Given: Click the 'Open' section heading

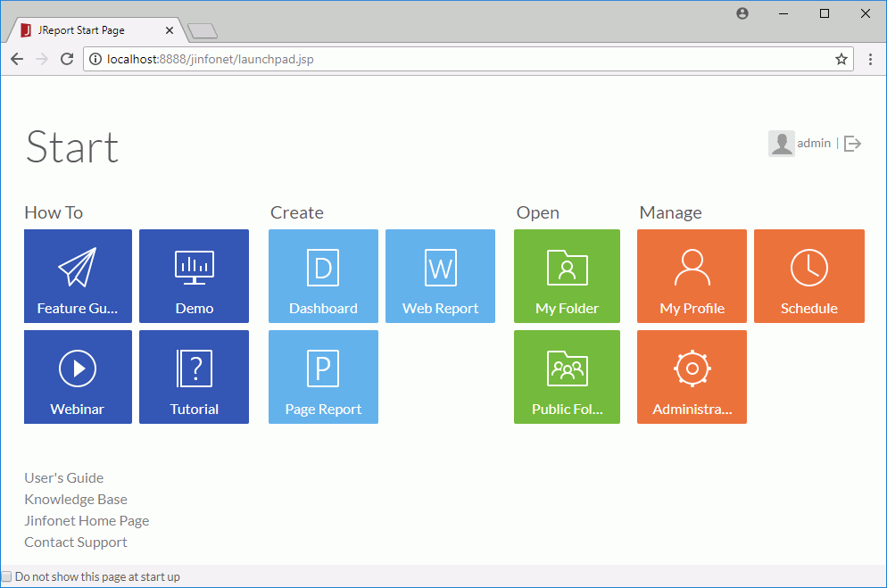Looking at the screenshot, I should coord(537,212).
